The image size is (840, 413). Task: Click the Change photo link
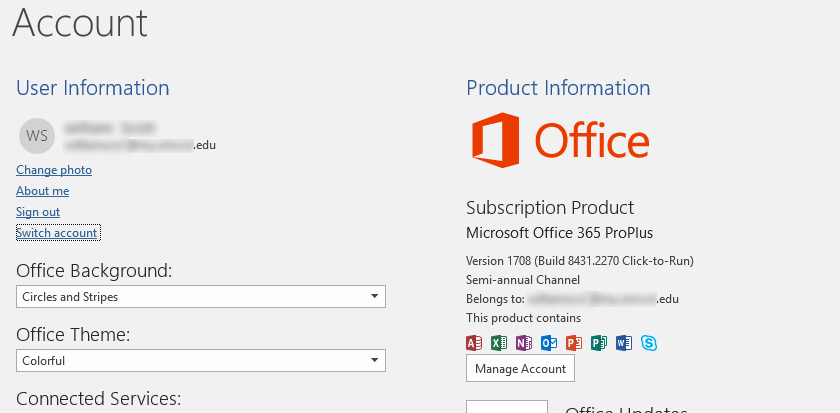click(x=54, y=170)
